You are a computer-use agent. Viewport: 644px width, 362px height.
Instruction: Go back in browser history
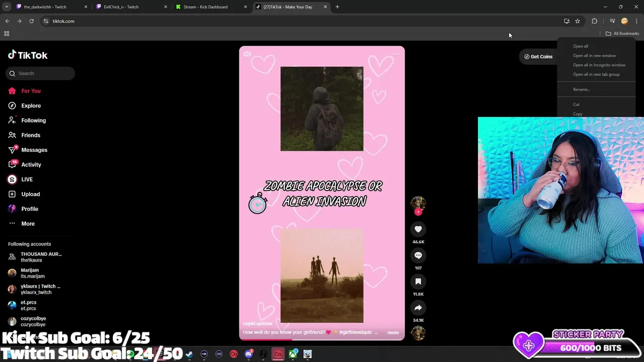[x=7, y=21]
